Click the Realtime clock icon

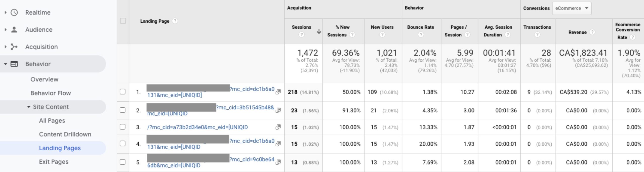click(14, 13)
